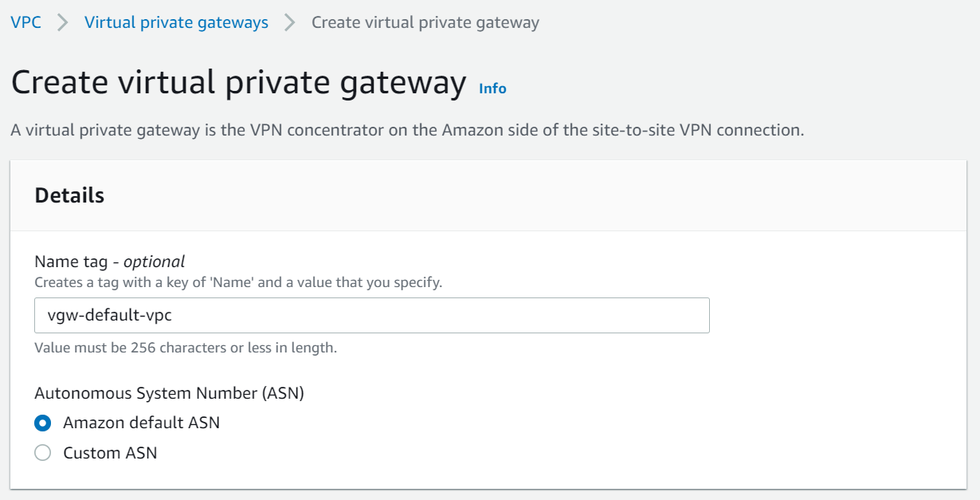Image resolution: width=980 pixels, height=500 pixels.
Task: Go to Virtual private gateways breadcrumb
Action: click(x=176, y=22)
